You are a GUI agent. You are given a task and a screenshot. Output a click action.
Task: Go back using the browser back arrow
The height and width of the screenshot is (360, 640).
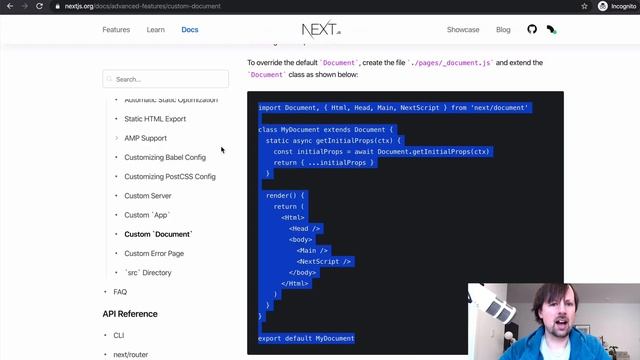[x=10, y=6]
